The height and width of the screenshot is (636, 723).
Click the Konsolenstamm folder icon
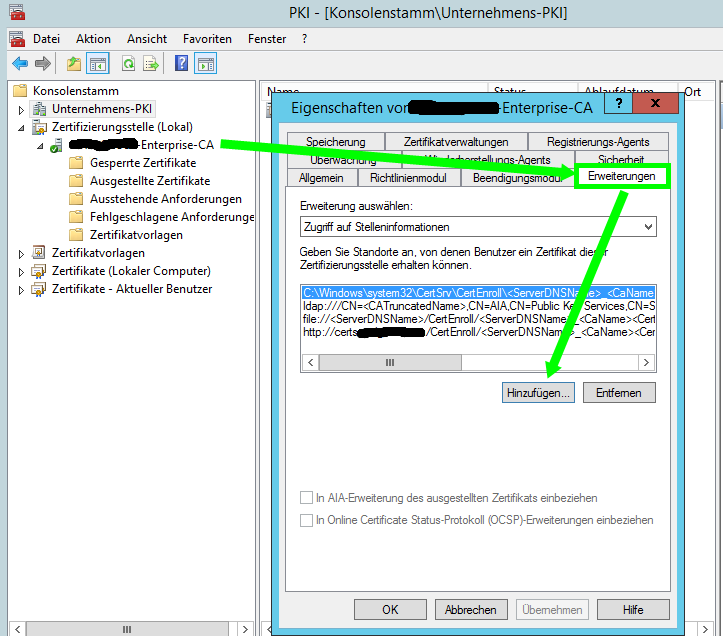pyautogui.click(x=20, y=90)
